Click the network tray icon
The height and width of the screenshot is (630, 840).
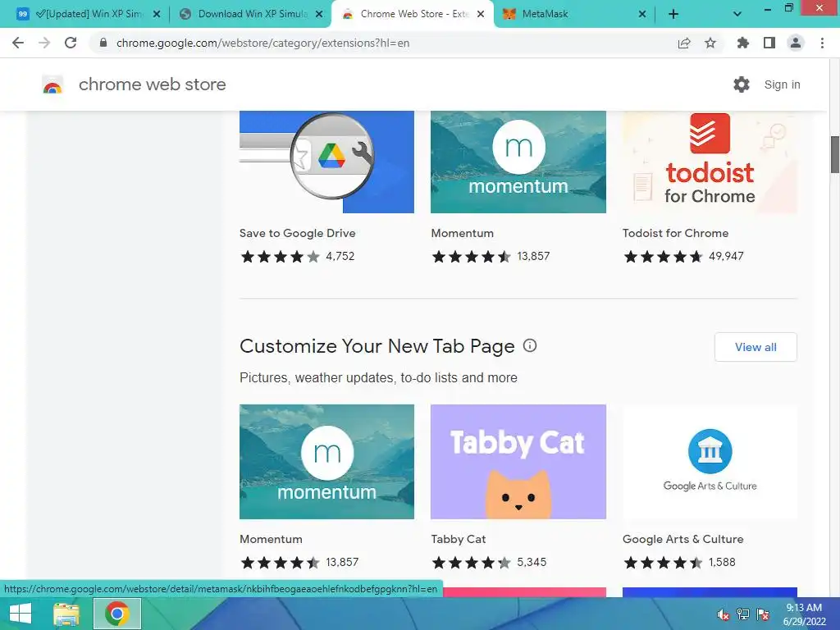pos(743,614)
